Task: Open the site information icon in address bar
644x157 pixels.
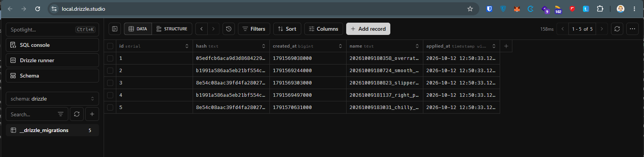Action: click(x=54, y=9)
